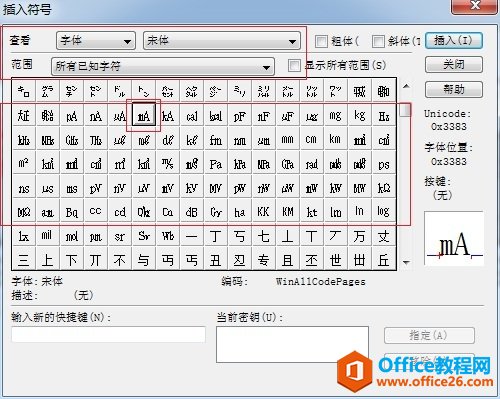Select the 丘 character cell

[384, 258]
